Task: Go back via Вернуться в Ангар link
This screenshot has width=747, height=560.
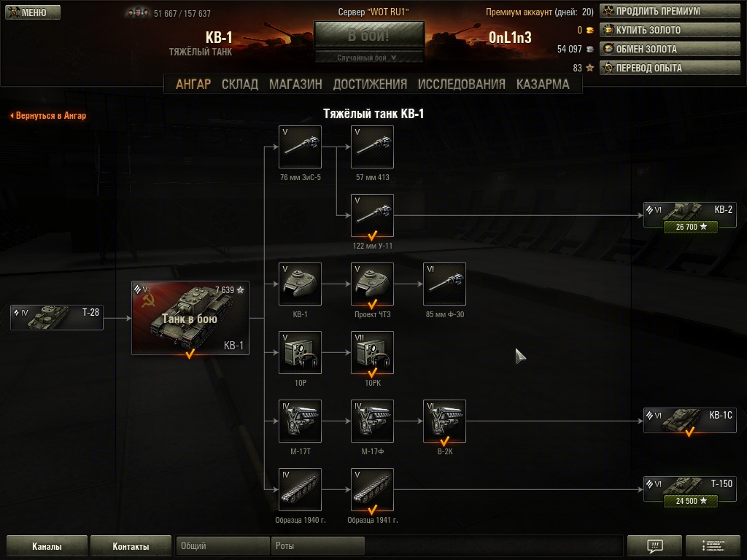Action: click(x=49, y=115)
